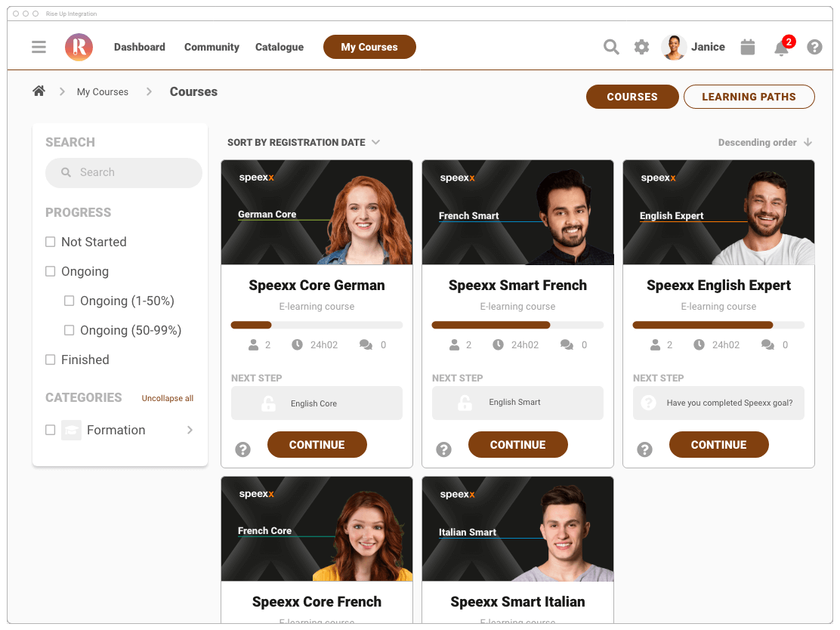Image resolution: width=840 pixels, height=630 pixels.
Task: Open the French Core course thumbnail
Action: (317, 530)
